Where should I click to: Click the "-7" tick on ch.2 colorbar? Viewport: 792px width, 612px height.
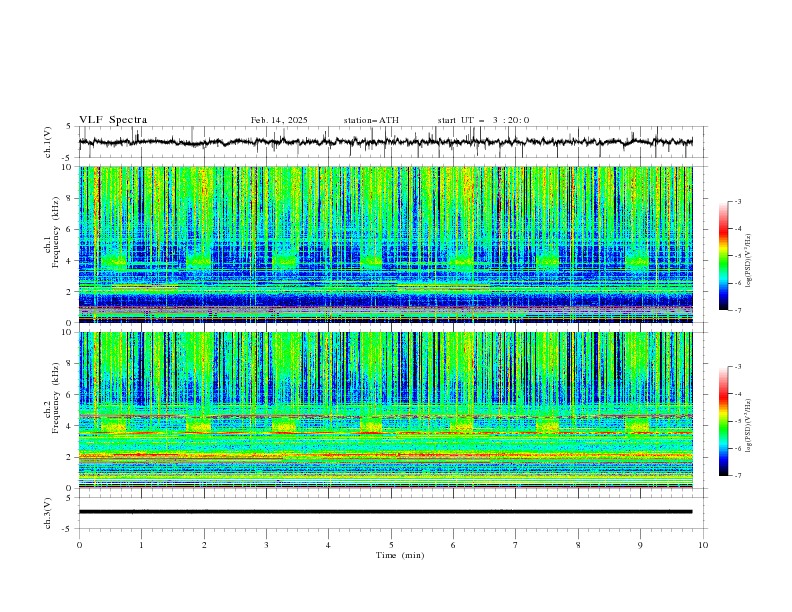[x=737, y=476]
